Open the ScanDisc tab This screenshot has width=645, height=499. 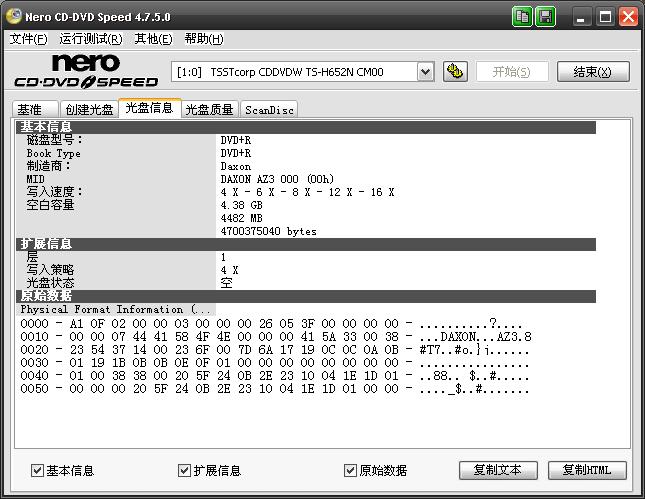tap(269, 109)
